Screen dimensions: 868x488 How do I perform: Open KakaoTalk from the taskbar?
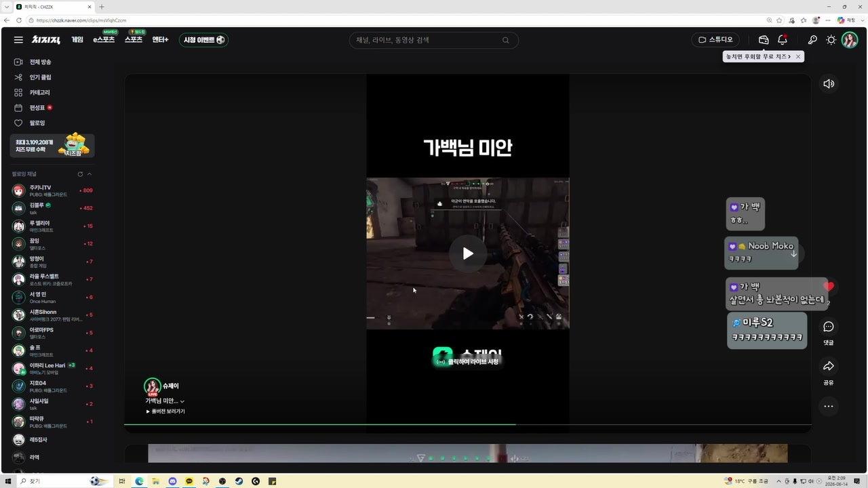[189, 481]
